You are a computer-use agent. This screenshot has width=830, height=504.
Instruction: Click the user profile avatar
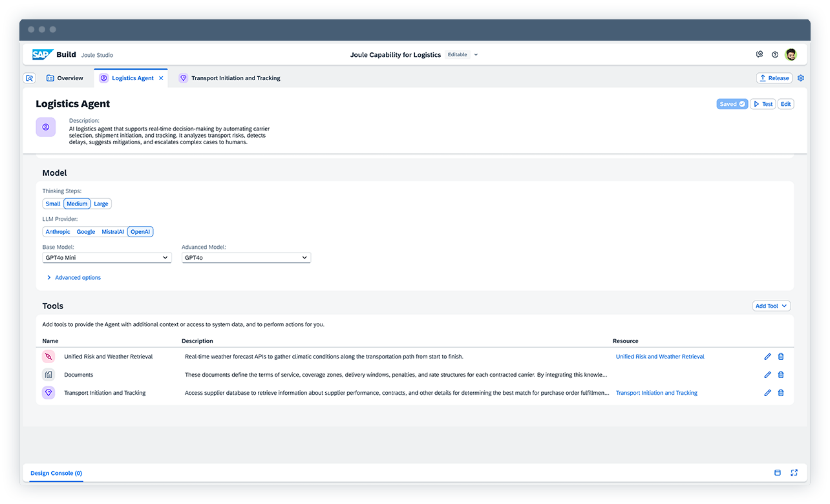click(791, 55)
